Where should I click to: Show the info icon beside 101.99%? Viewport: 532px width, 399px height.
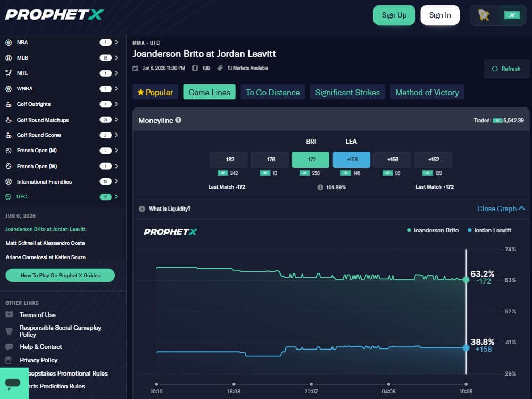[x=320, y=187]
